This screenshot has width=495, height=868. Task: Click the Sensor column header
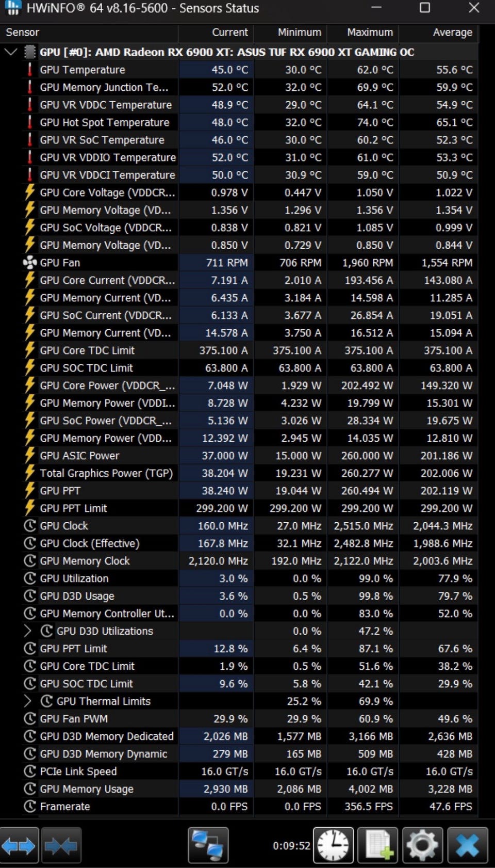click(22, 33)
